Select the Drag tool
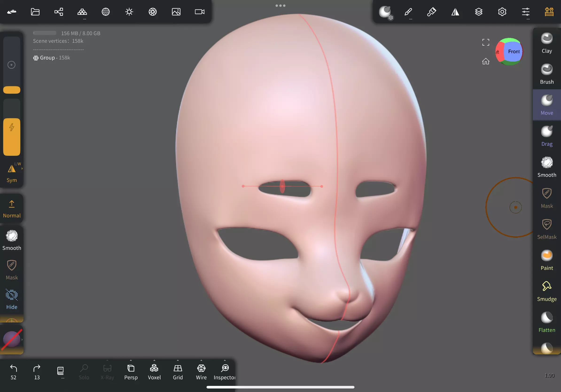The width and height of the screenshot is (561, 392). tap(547, 136)
